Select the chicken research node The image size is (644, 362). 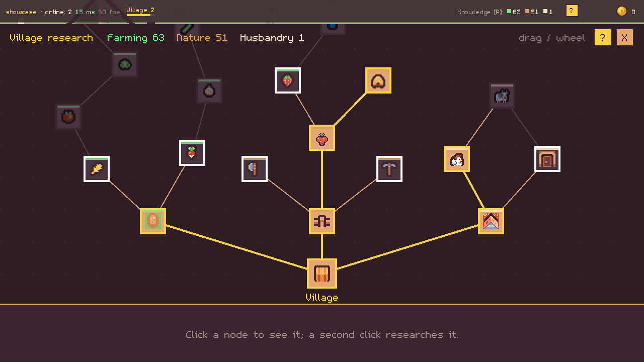[x=457, y=159]
